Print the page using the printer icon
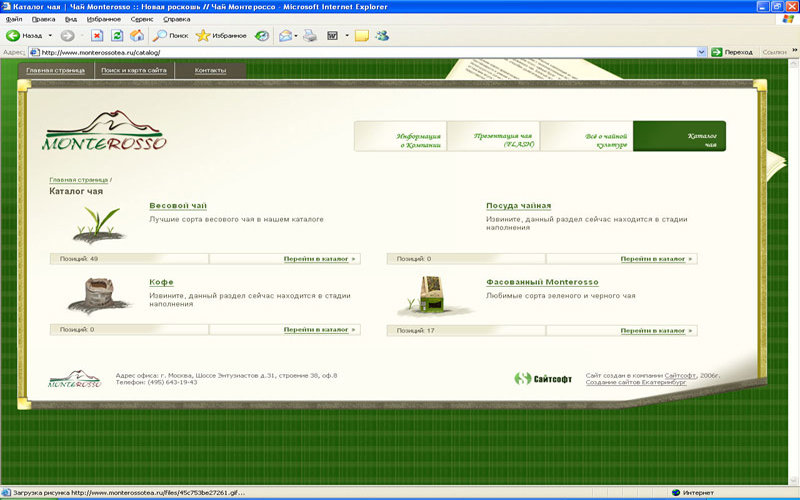This screenshot has width=800, height=500. (310, 36)
